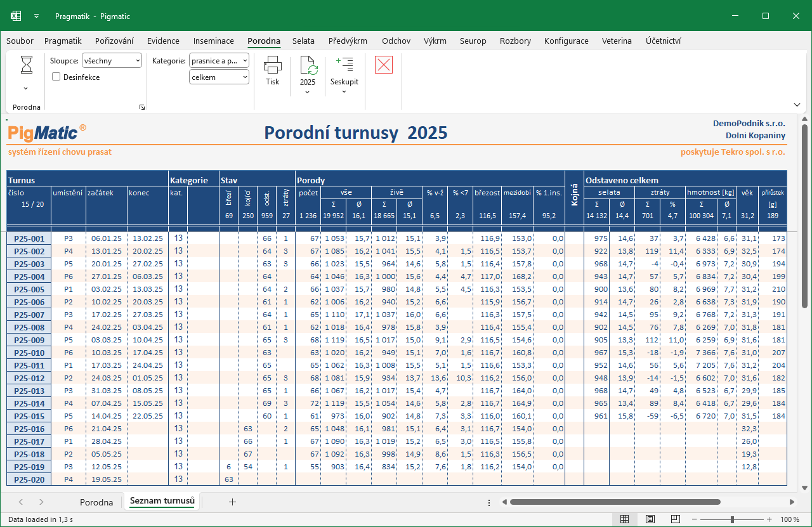Collapse the ribbon with the chevron

click(x=797, y=104)
